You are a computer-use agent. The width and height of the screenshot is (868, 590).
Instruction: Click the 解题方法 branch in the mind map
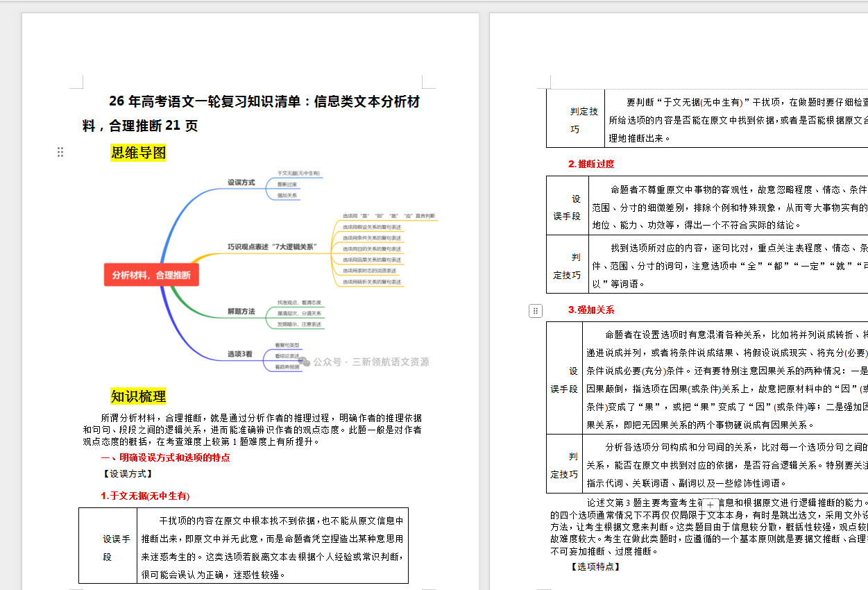pyautogui.click(x=241, y=312)
